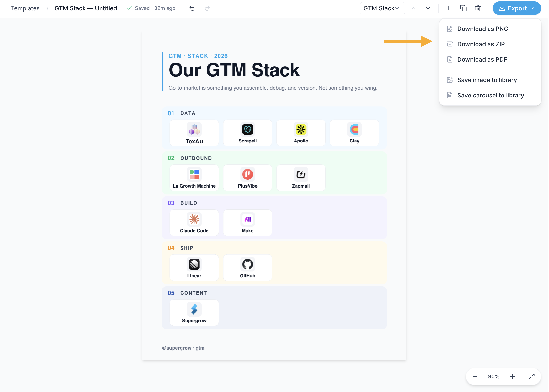Click the undo arrow icon
Image resolution: width=549 pixels, height=392 pixels.
tap(192, 8)
